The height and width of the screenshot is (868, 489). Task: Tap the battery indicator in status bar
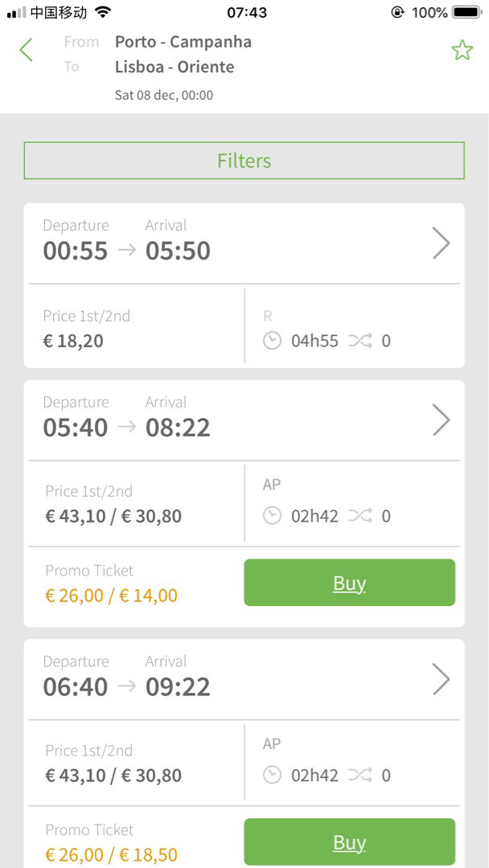(x=467, y=12)
